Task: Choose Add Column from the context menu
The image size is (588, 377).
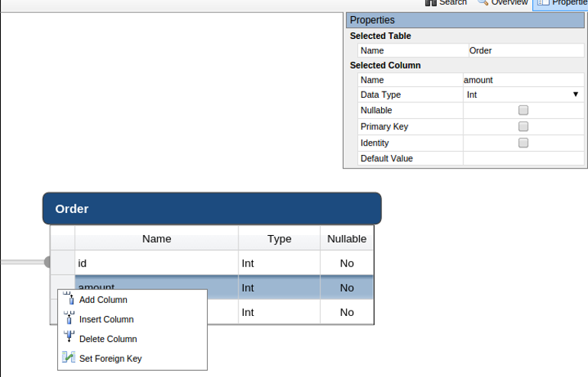Action: (x=132, y=300)
